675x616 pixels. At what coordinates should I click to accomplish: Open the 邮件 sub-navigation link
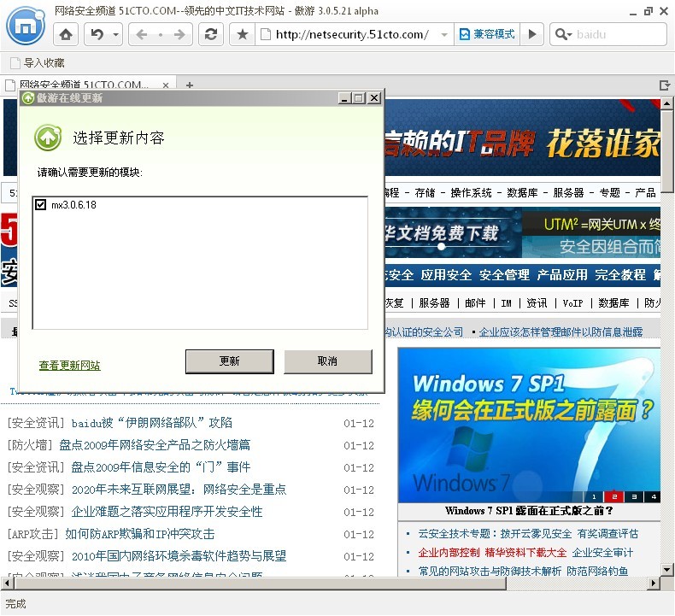tap(475, 303)
